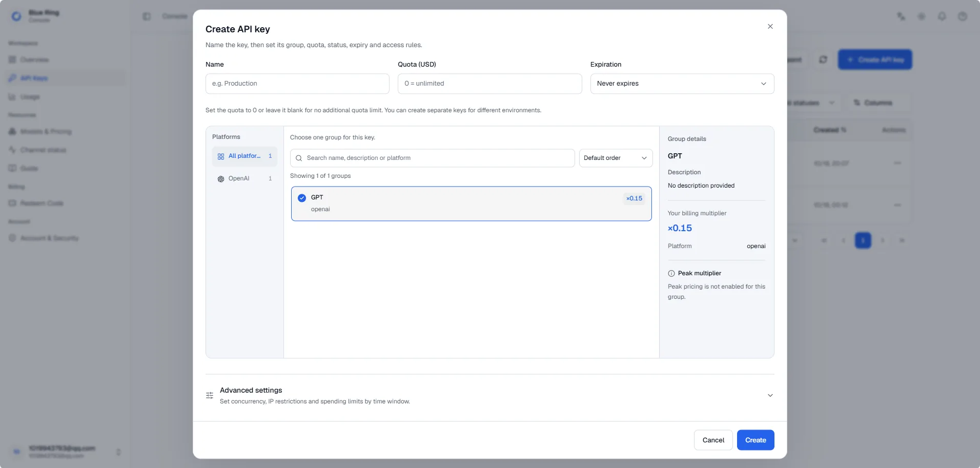The height and width of the screenshot is (468, 980).
Task: Click the All platforms grid icon
Action: (221, 156)
